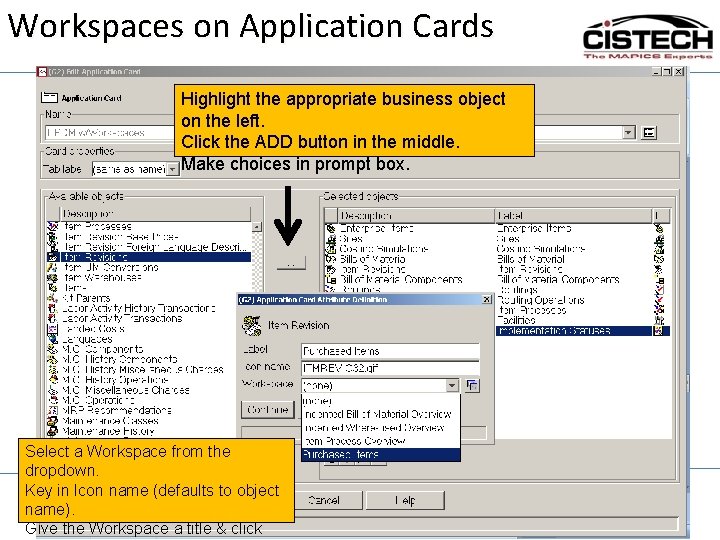Choose Purchased Items in workspace list
720x540 pixels.
[381, 455]
